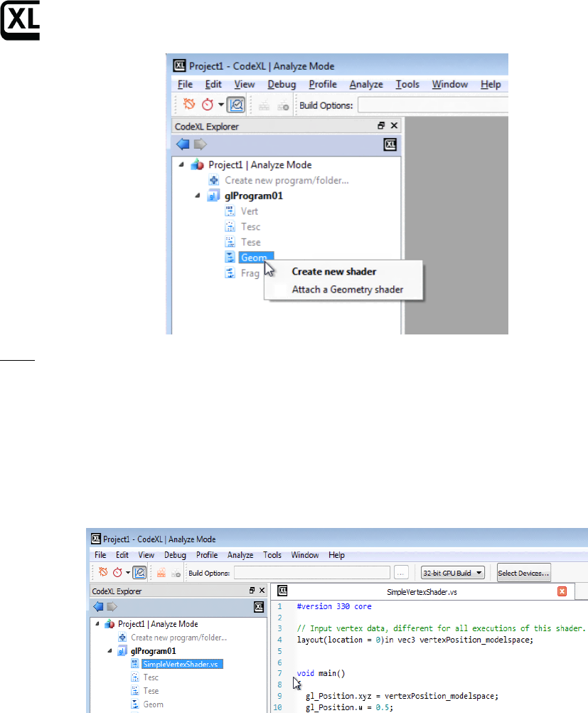
Task: Select Tese stage in upper window tree
Action: [250, 242]
